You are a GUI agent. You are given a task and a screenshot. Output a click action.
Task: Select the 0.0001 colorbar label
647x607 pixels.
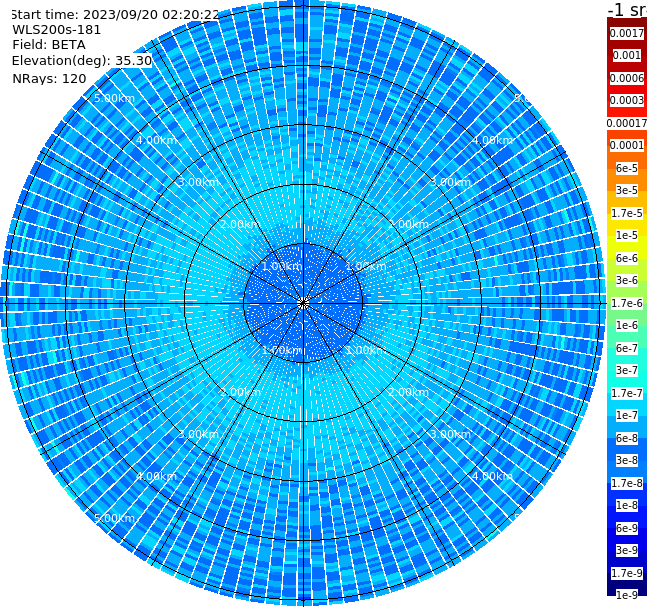click(x=627, y=145)
